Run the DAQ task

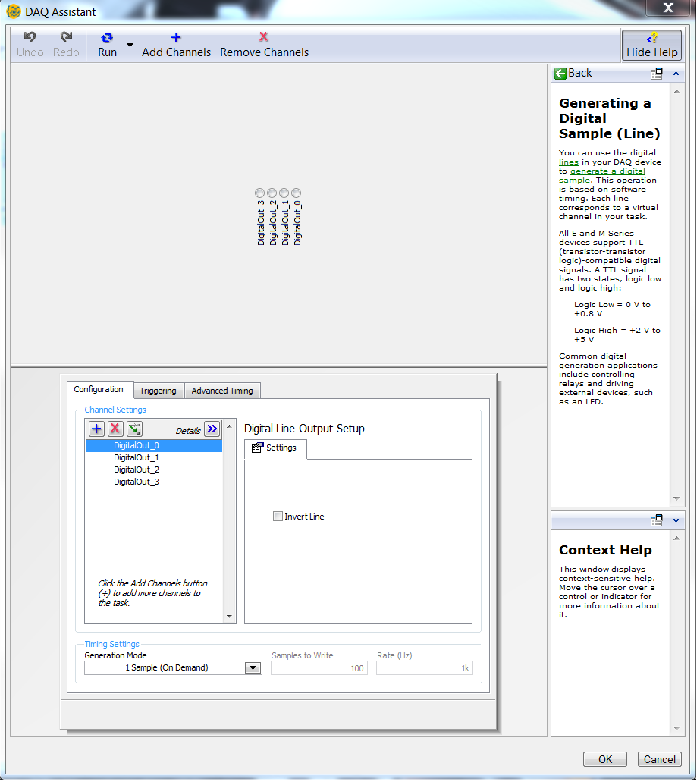[107, 44]
